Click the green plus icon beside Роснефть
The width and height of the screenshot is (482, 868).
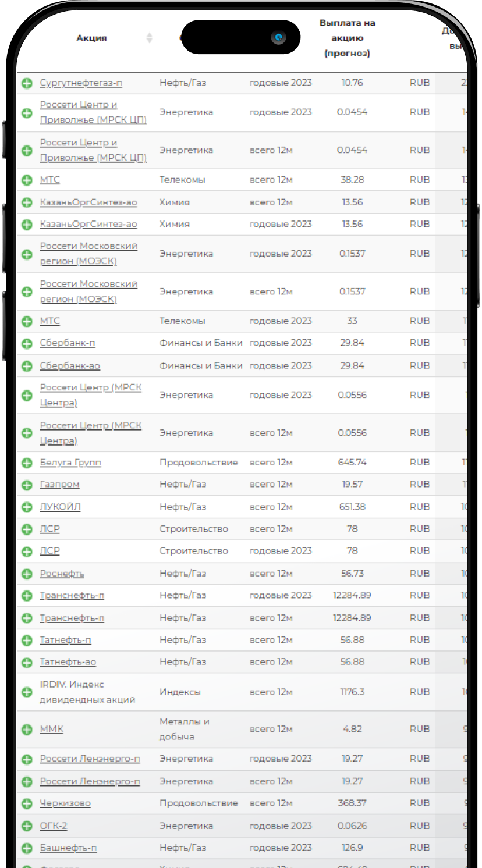coord(27,574)
